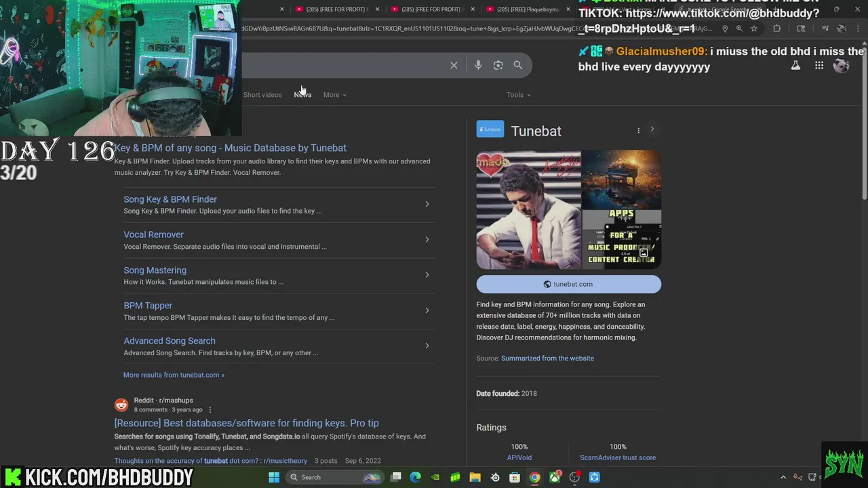
Task: Open the Song Key & BPM Finder link
Action: coord(170,199)
